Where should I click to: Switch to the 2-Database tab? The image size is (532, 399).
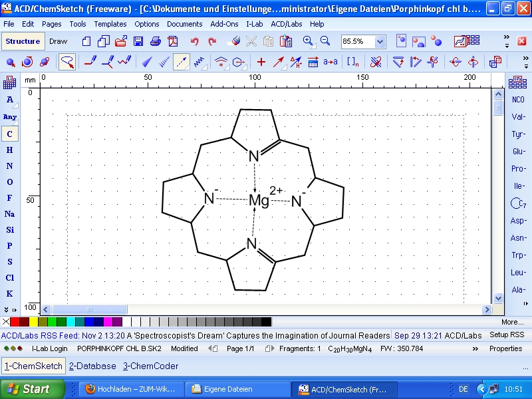click(x=92, y=366)
